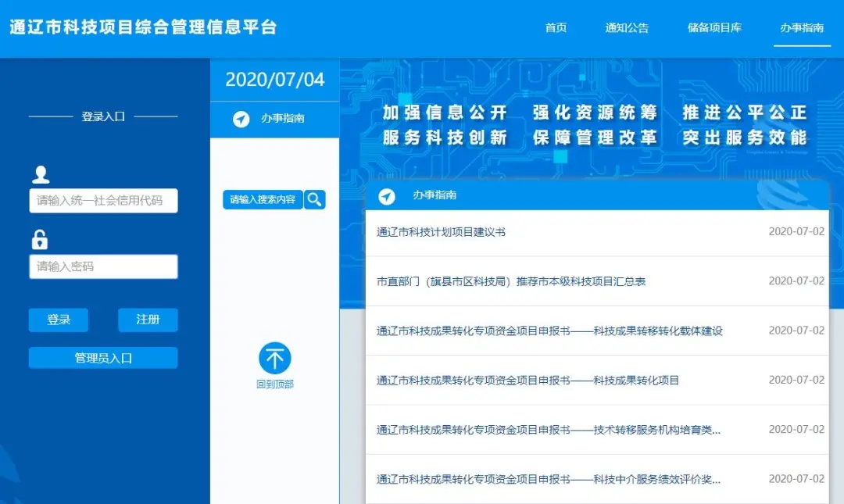Viewport: 844px width, 504px height.
Task: Select 办事指南 in the top navigation
Action: pyautogui.click(x=802, y=28)
